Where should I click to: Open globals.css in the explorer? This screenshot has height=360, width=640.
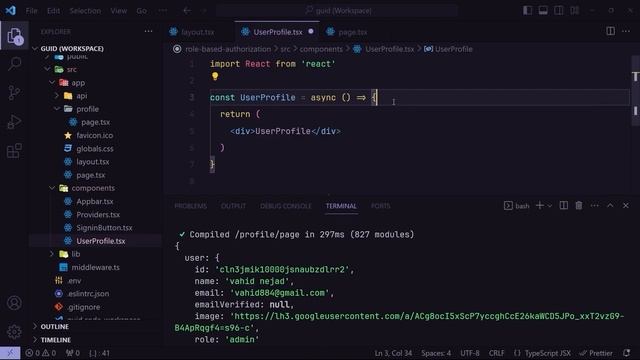tap(95, 149)
